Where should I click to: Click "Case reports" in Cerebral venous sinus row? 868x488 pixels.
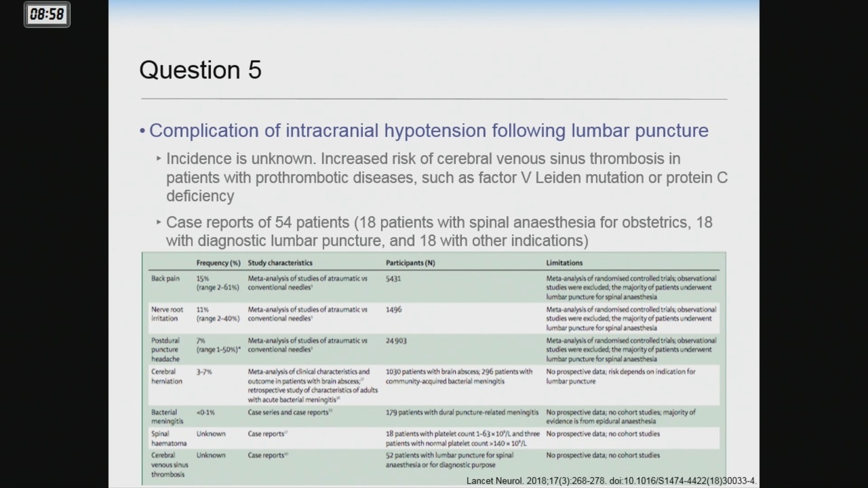(x=267, y=455)
